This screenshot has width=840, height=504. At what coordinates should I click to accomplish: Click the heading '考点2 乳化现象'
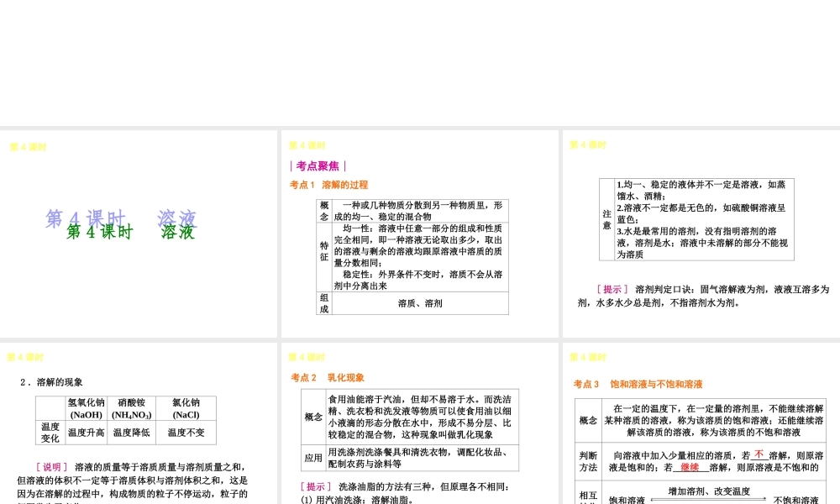(x=328, y=378)
